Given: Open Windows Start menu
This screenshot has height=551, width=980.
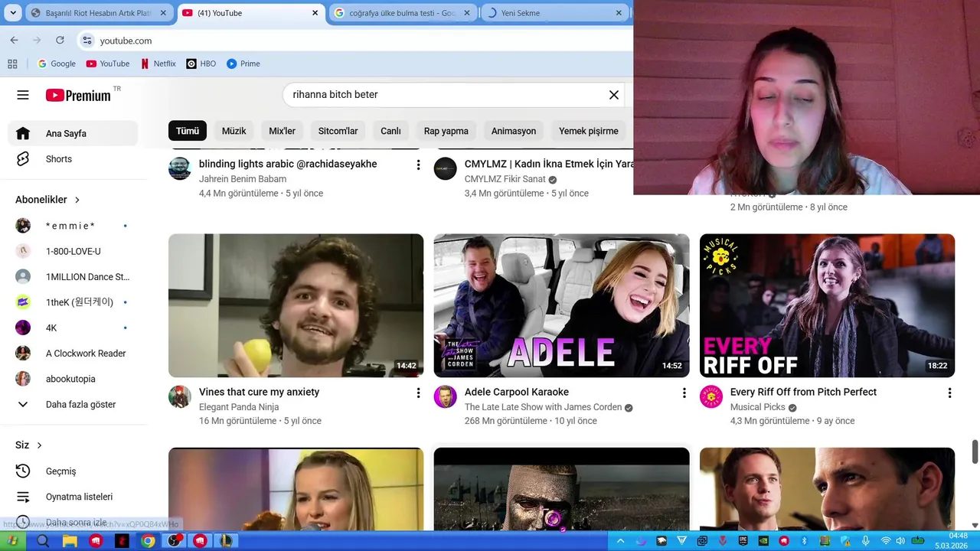Looking at the screenshot, I should 13,541.
